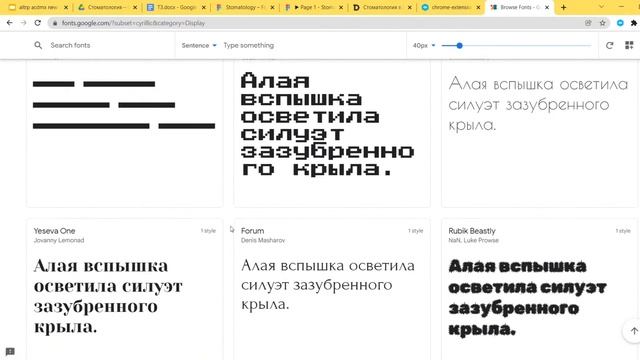Switch to the T3.docx Google Docs tab
The image size is (640, 360).
point(176,7)
